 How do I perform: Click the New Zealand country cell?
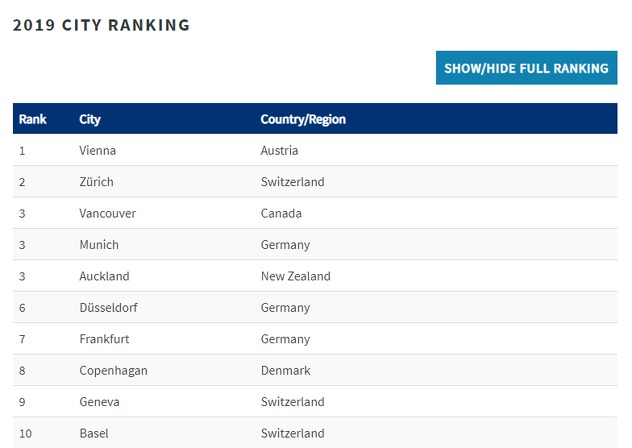click(x=296, y=276)
